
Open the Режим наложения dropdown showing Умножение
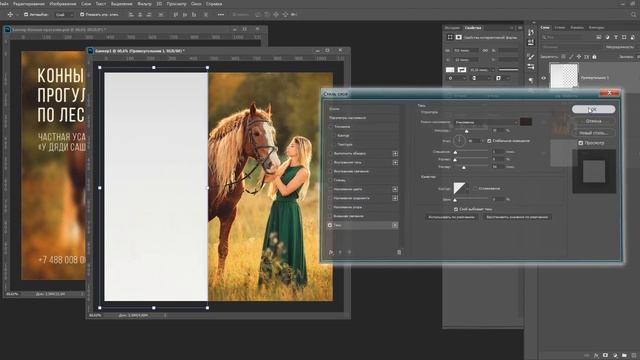(486, 122)
